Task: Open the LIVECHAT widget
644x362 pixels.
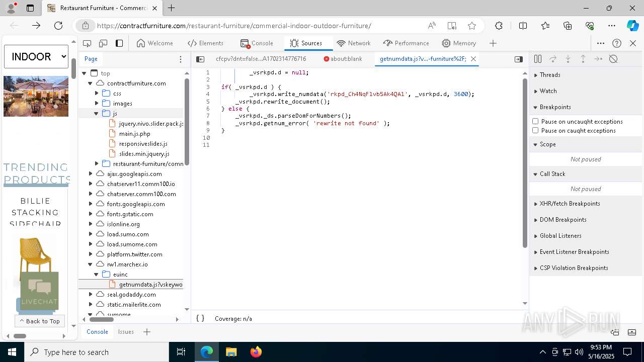Action: (x=39, y=291)
